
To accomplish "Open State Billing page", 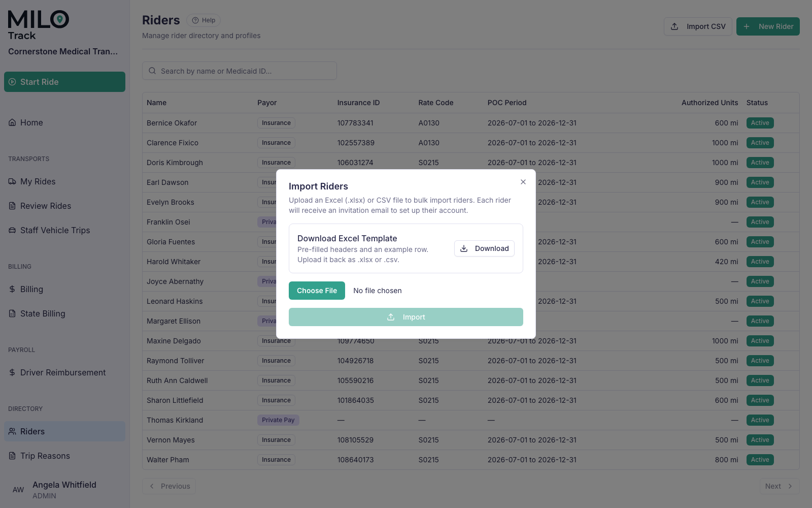I will (x=64, y=313).
